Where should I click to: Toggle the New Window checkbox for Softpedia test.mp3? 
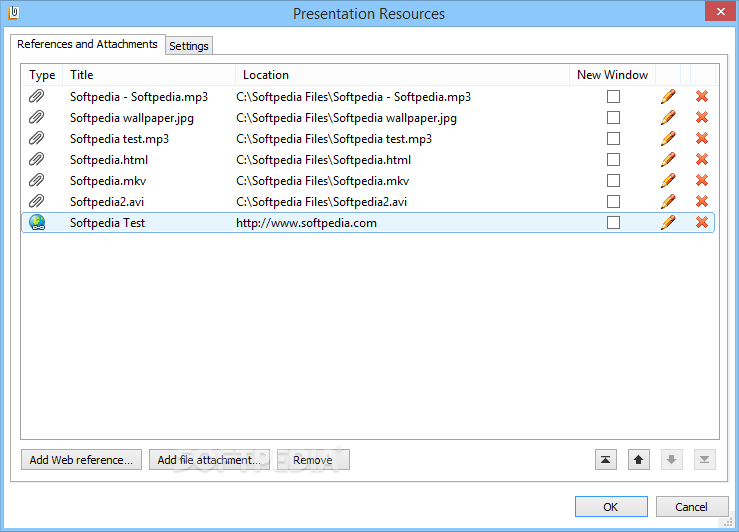(x=613, y=139)
